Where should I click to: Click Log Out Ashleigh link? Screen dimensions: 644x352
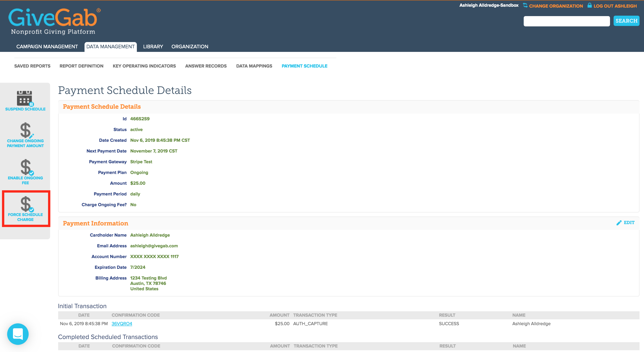(x=615, y=6)
